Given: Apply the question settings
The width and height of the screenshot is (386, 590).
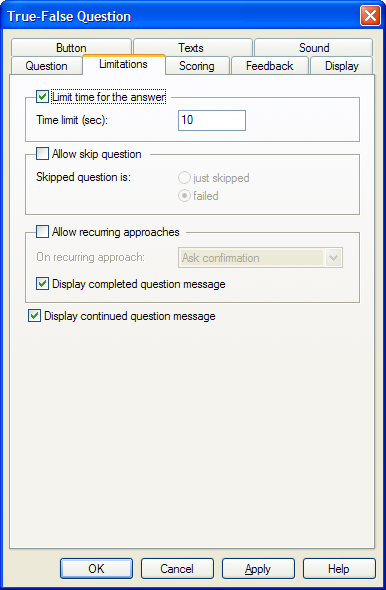Looking at the screenshot, I should (258, 569).
